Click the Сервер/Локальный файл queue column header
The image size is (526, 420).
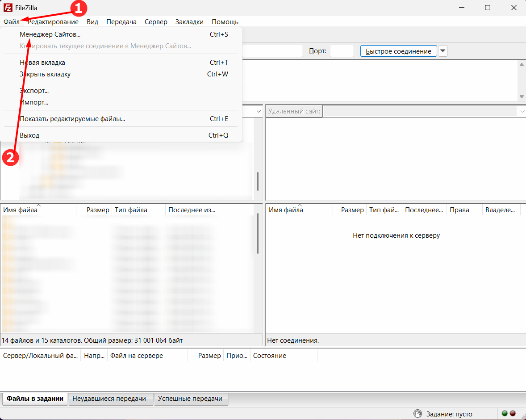coord(40,356)
